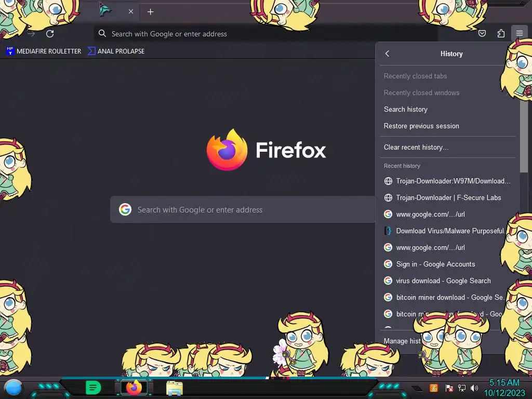Image resolution: width=532 pixels, height=399 pixels.
Task: Click the Firefox taskbar icon
Action: click(134, 388)
